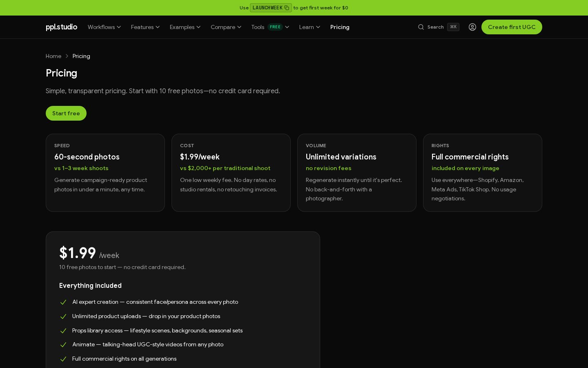Copy the LAUNCHWEEK promo code icon

287,8
